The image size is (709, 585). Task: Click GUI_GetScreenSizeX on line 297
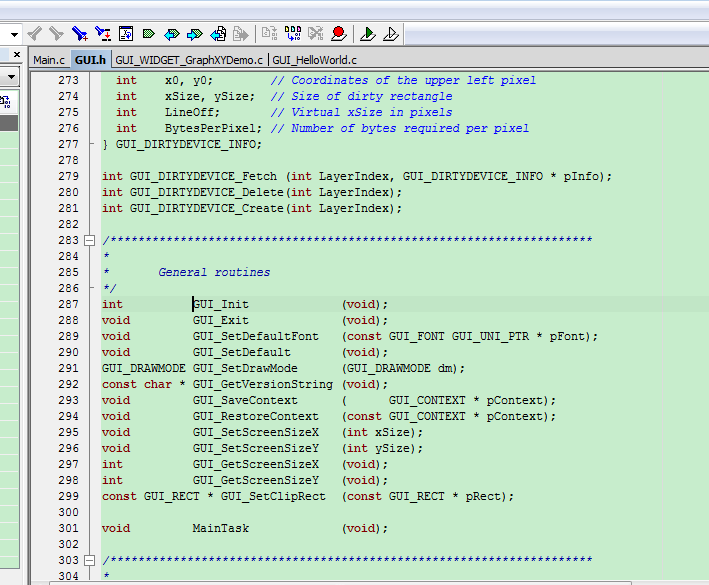click(255, 465)
